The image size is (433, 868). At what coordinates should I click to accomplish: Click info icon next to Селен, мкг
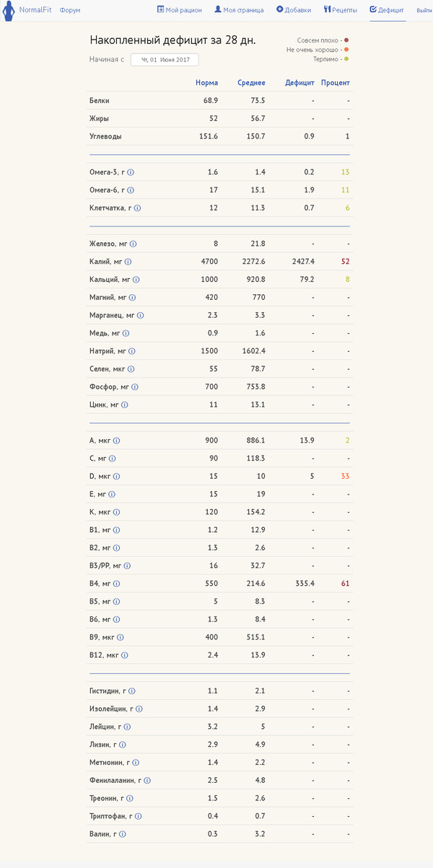point(131,369)
